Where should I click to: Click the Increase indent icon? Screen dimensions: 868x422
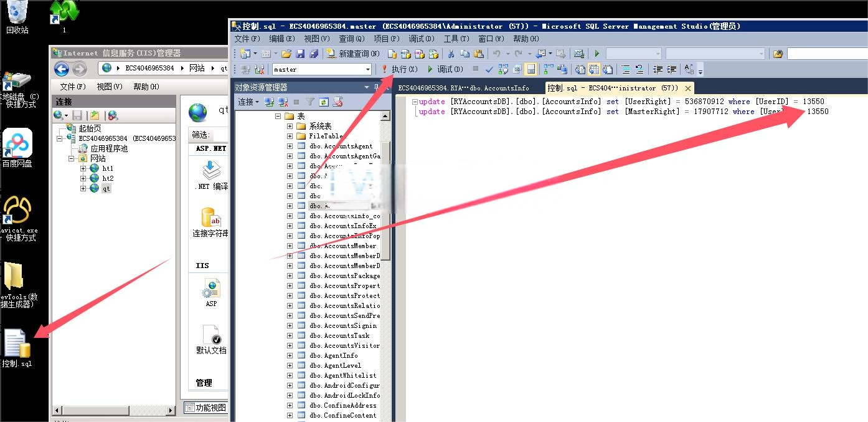[672, 69]
